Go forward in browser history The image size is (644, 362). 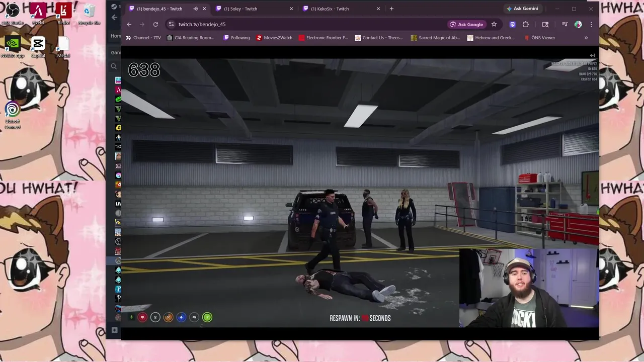tap(142, 24)
